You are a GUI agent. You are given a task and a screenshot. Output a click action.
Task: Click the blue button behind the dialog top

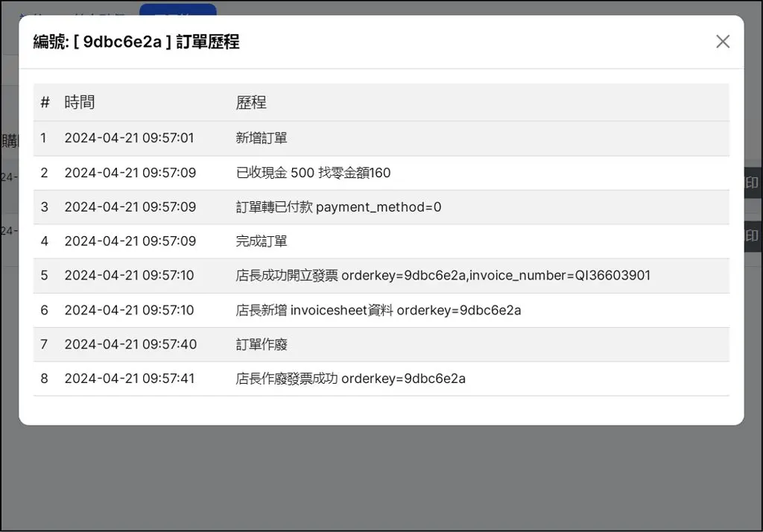[177, 10]
